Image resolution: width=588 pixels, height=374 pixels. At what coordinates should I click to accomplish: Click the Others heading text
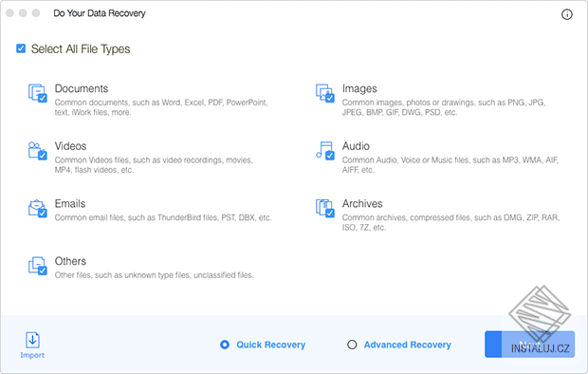click(x=70, y=261)
